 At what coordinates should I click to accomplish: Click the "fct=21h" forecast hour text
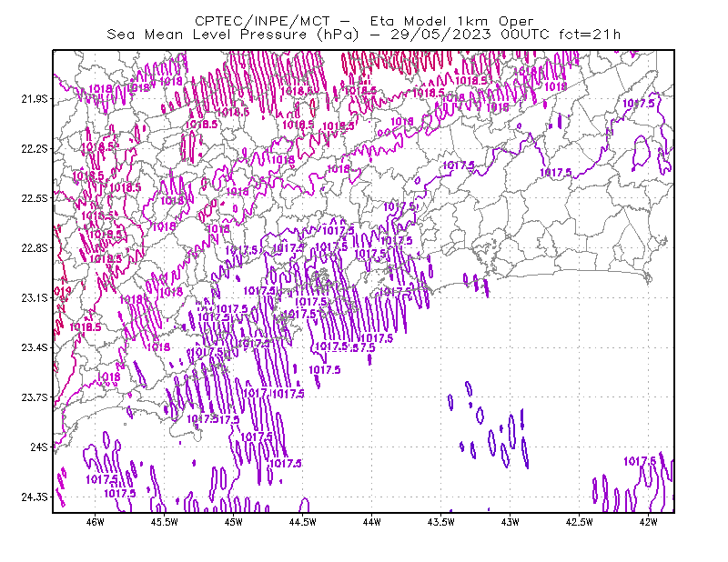coord(589,35)
